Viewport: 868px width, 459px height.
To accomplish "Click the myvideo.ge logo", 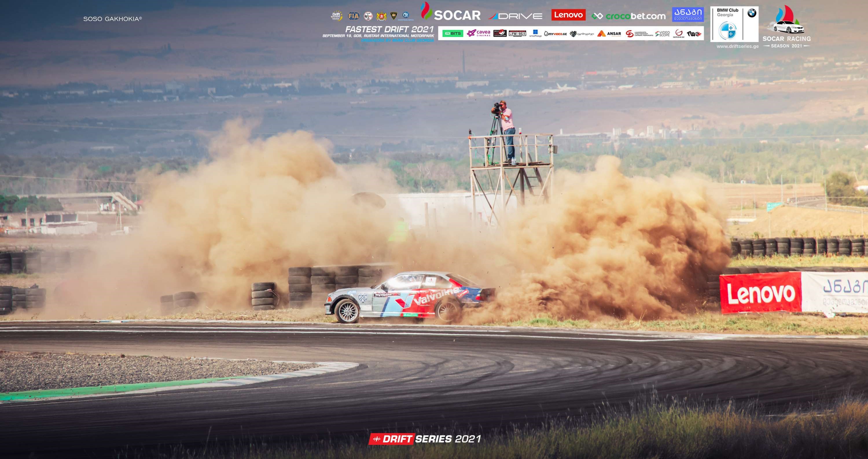I will [x=555, y=34].
